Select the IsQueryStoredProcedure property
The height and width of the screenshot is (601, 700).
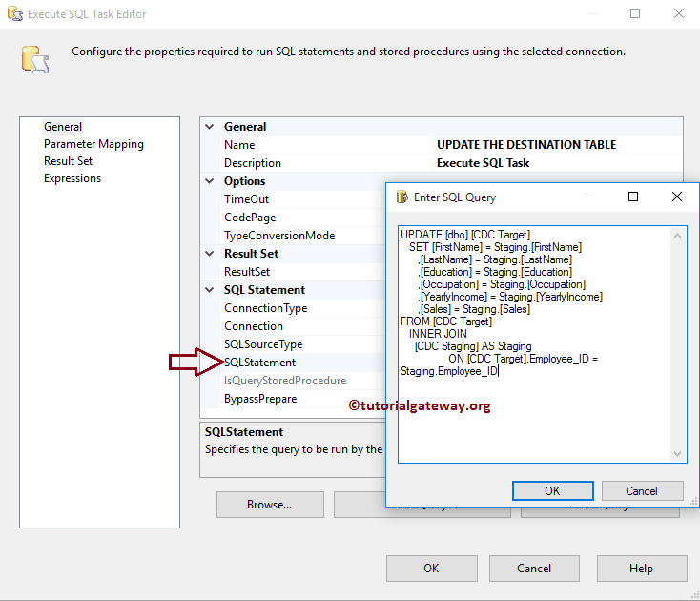[303, 381]
